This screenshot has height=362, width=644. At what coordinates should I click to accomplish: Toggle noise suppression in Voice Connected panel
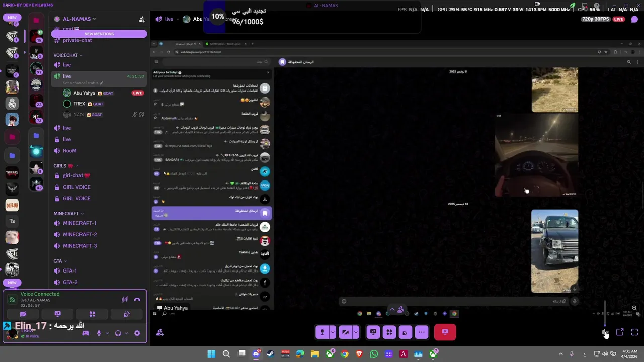(x=125, y=299)
